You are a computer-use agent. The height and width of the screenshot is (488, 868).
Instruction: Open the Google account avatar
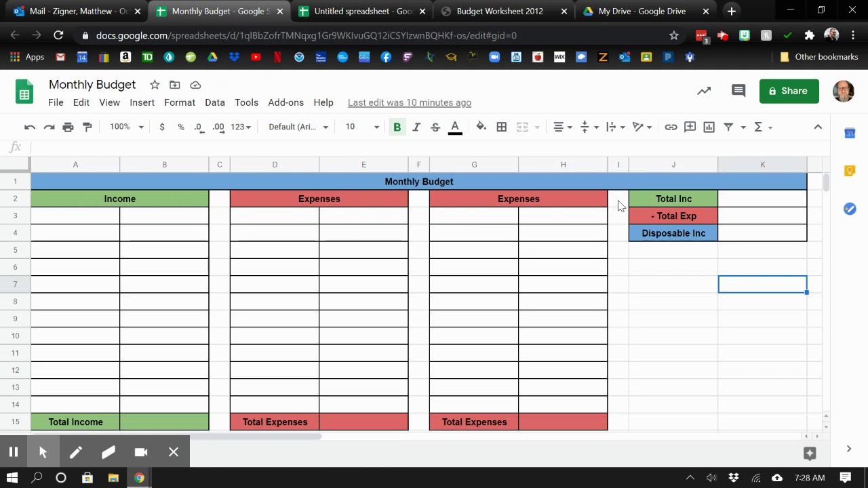(x=844, y=91)
